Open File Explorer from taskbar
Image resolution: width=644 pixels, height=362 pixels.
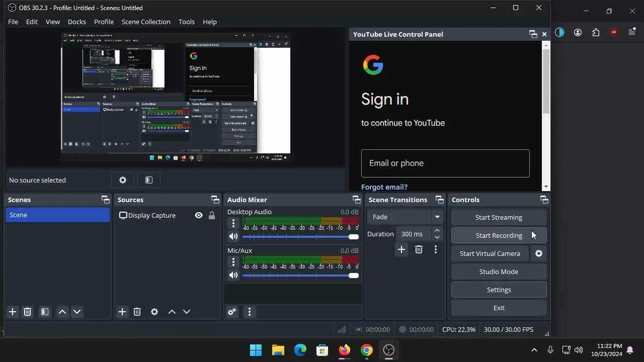278,350
